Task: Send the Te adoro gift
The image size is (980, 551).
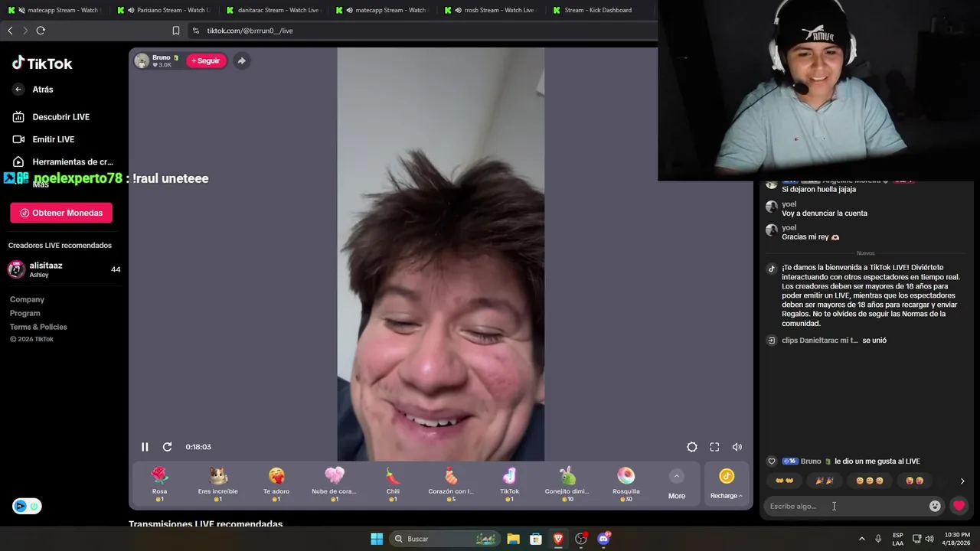Action: click(x=276, y=484)
